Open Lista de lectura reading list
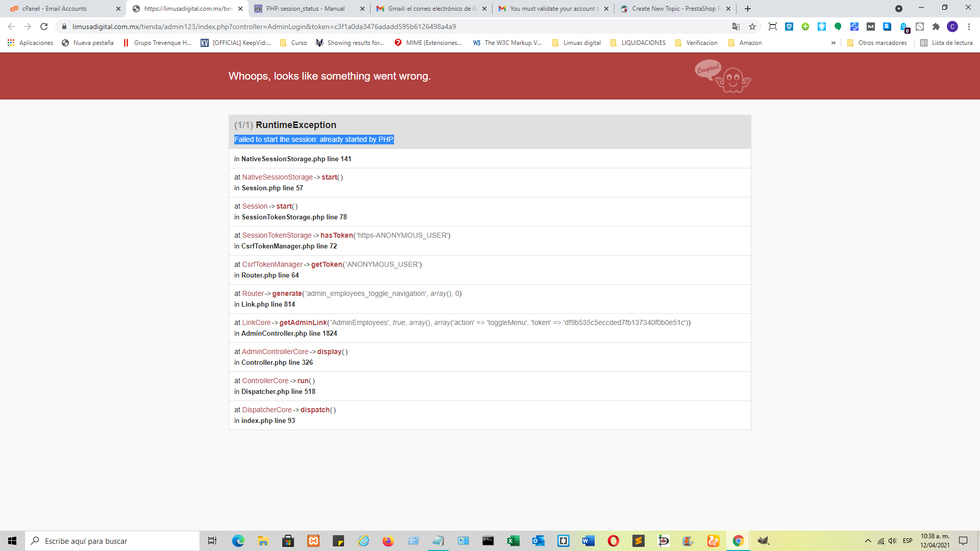Screen dimensions: 980x551 (946, 43)
